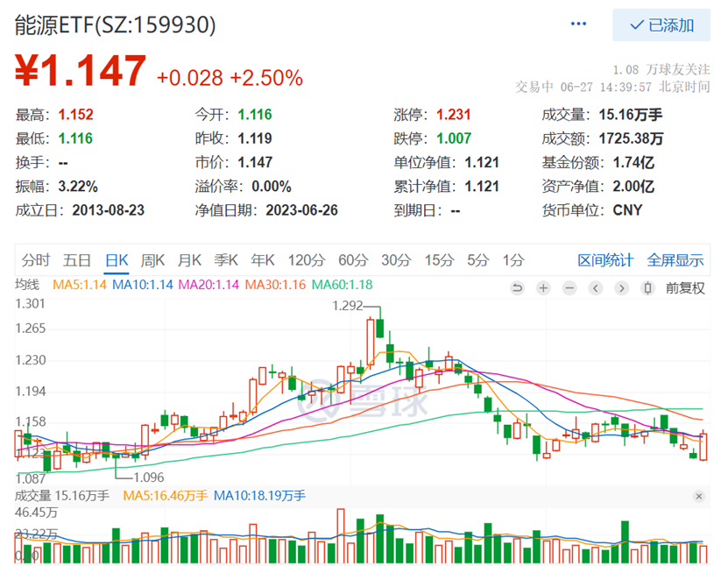Click the 跌停 value 1.007
Viewport: 728px width, 566px height.
click(454, 138)
